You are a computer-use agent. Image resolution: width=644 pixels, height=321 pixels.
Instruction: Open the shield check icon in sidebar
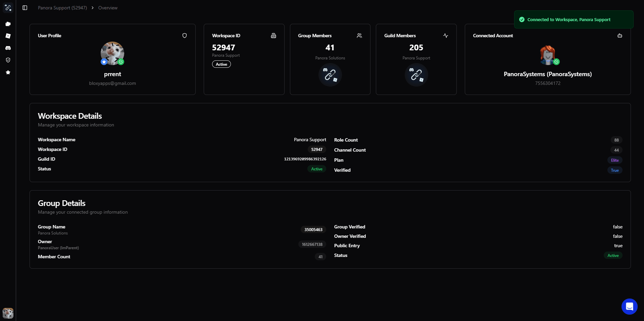8,60
